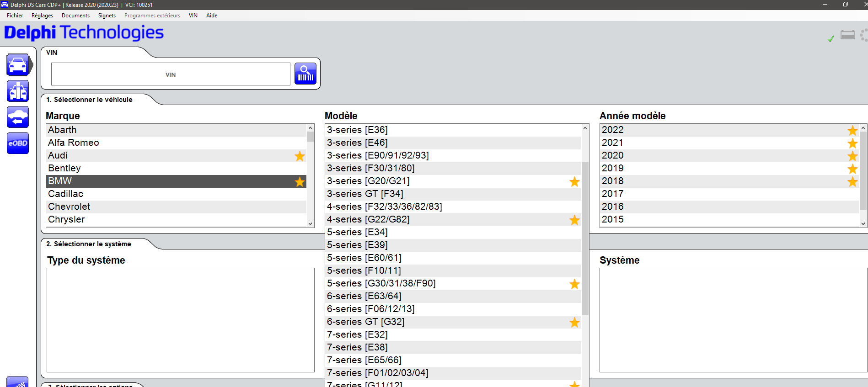
Task: Select model 7-series [E65/66]
Action: tap(453, 360)
